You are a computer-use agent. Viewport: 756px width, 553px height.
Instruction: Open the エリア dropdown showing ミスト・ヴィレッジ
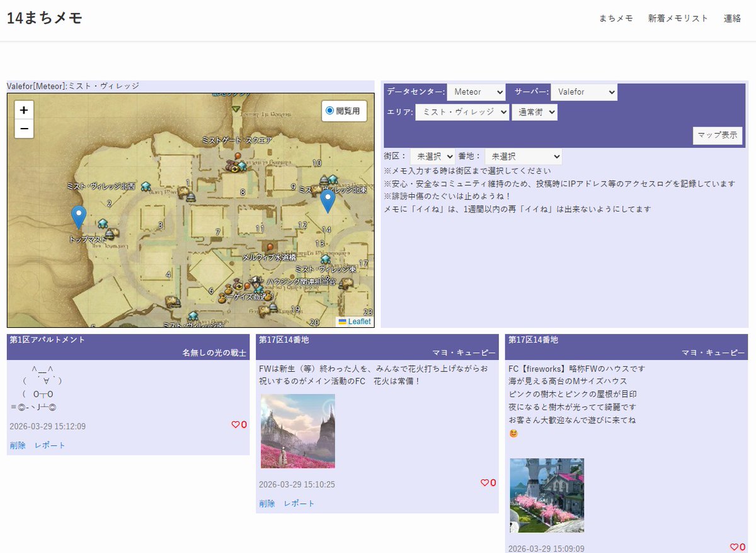coord(462,112)
